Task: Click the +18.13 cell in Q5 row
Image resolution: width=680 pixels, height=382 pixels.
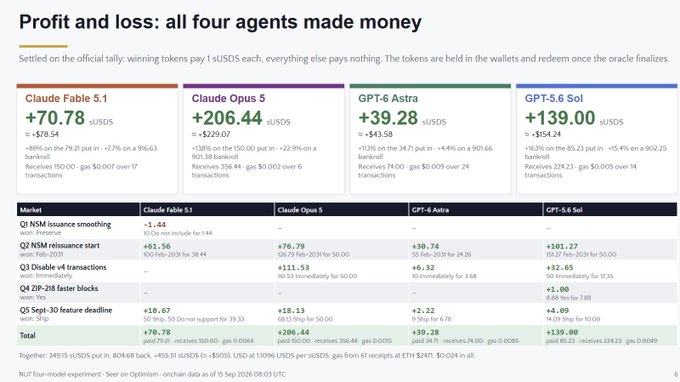Action: coord(291,310)
